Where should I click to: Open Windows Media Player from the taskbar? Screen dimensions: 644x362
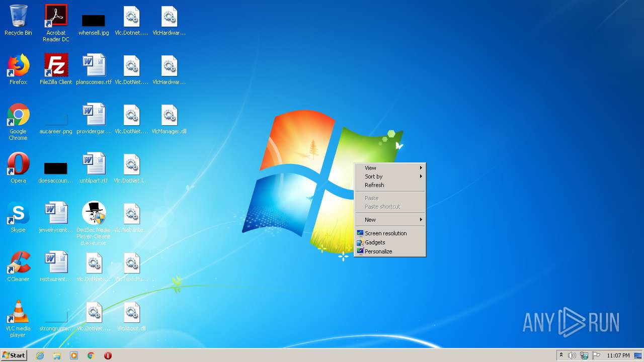click(x=74, y=355)
